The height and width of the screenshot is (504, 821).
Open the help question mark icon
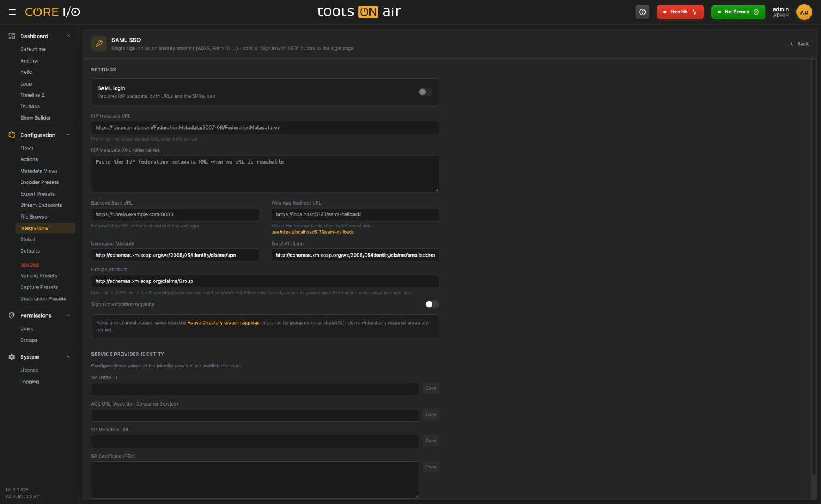coord(642,12)
